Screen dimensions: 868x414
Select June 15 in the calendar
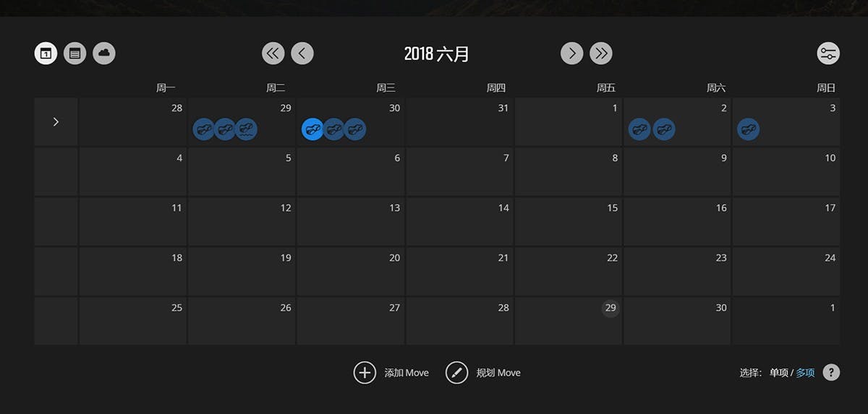click(569, 221)
